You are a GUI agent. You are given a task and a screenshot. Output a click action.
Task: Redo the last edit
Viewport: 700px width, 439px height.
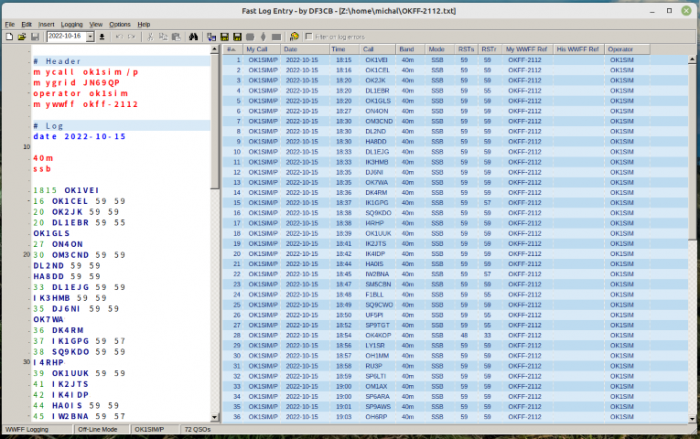(131, 37)
